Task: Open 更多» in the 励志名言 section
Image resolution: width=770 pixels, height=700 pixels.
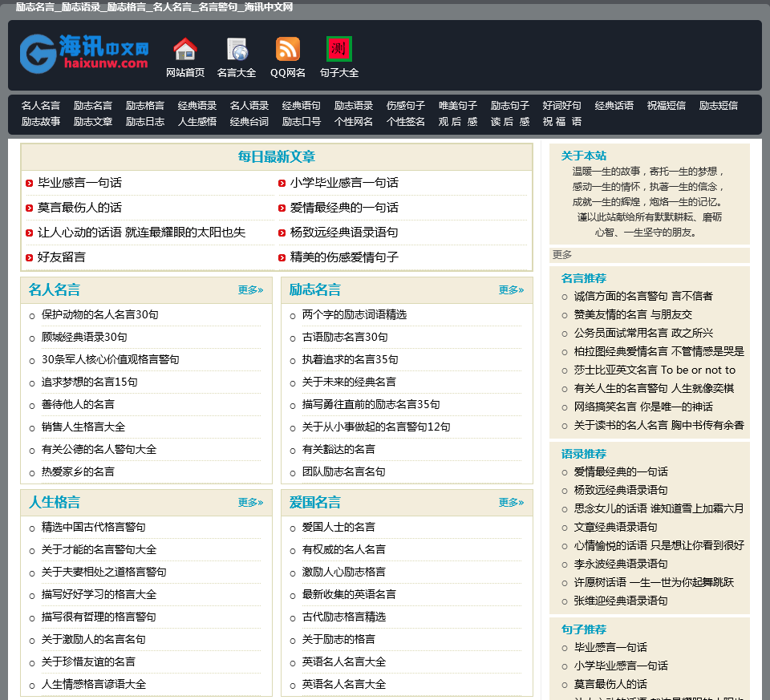Action: [x=511, y=289]
